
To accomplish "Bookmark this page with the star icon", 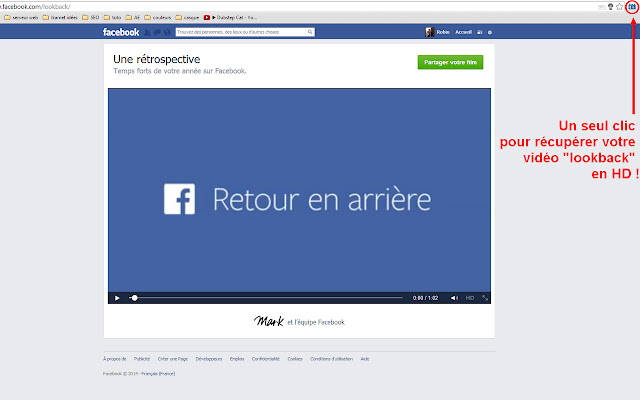I will tap(620, 7).
